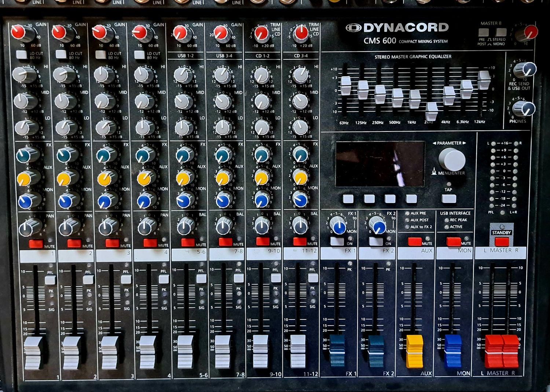The height and width of the screenshot is (392, 550).
Task: Enable LO CUT on channel 4
Action: [x=139, y=55]
